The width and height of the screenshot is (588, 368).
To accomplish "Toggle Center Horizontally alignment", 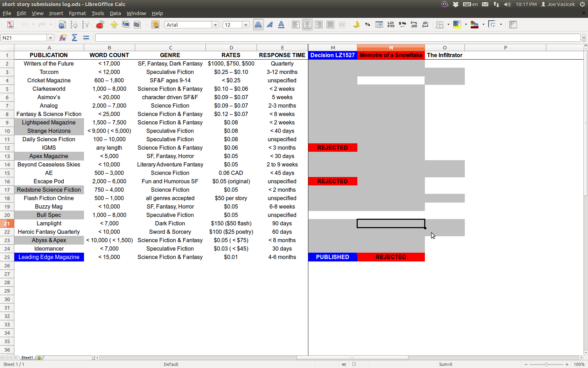I will coord(307,25).
